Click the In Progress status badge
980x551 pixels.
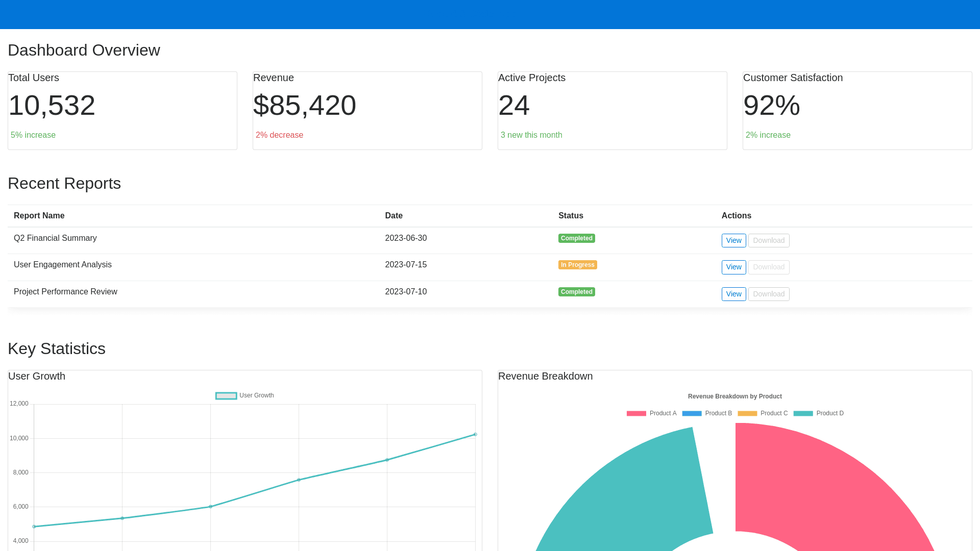click(x=577, y=265)
